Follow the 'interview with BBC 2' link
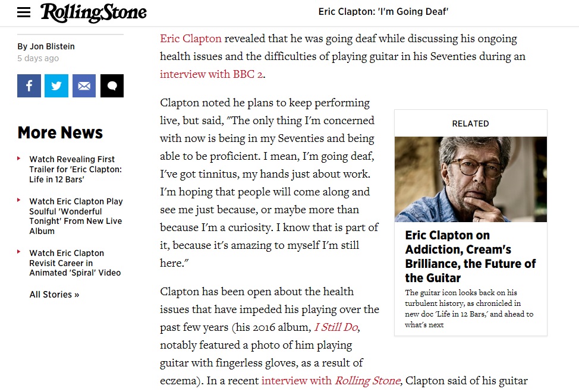579x392 pixels. pos(212,74)
